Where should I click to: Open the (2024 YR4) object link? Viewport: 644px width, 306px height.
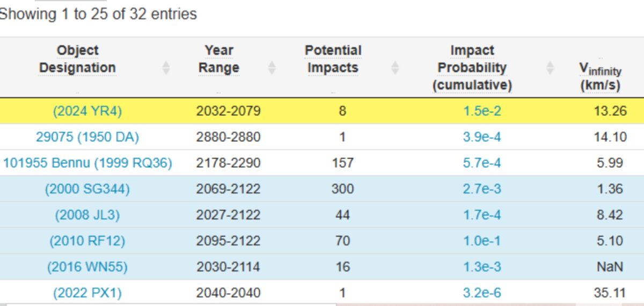[87, 111]
